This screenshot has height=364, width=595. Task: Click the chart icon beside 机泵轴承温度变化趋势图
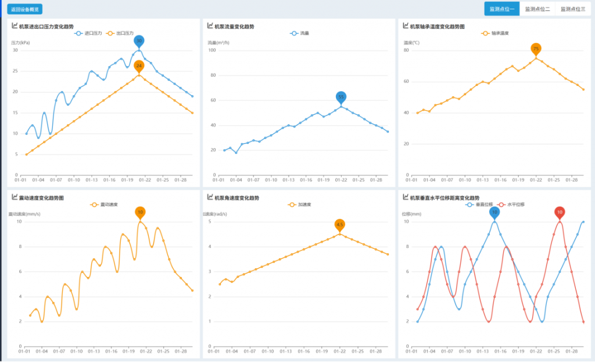click(406, 26)
